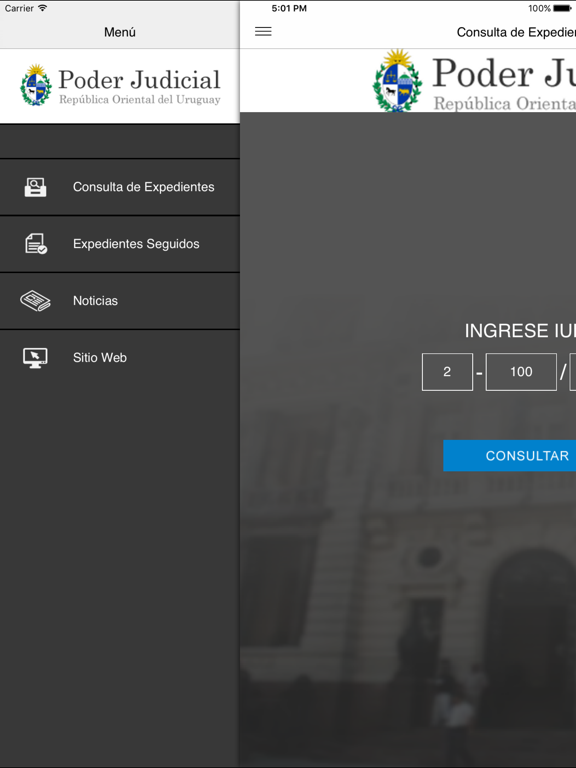Click the Carrier label in status bar
The width and height of the screenshot is (576, 768).
[19, 8]
